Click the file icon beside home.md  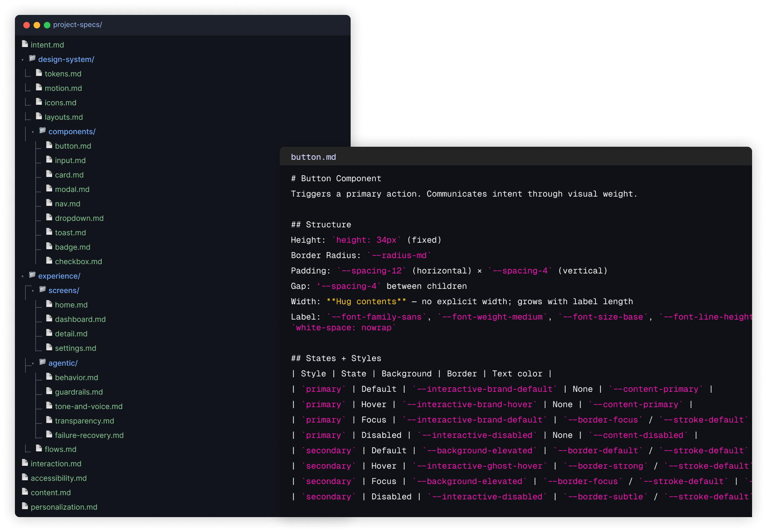49,304
